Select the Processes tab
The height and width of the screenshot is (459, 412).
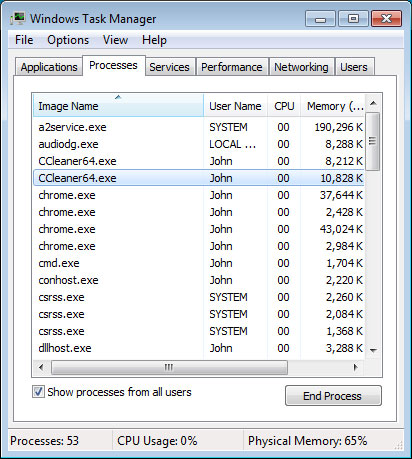(x=113, y=65)
